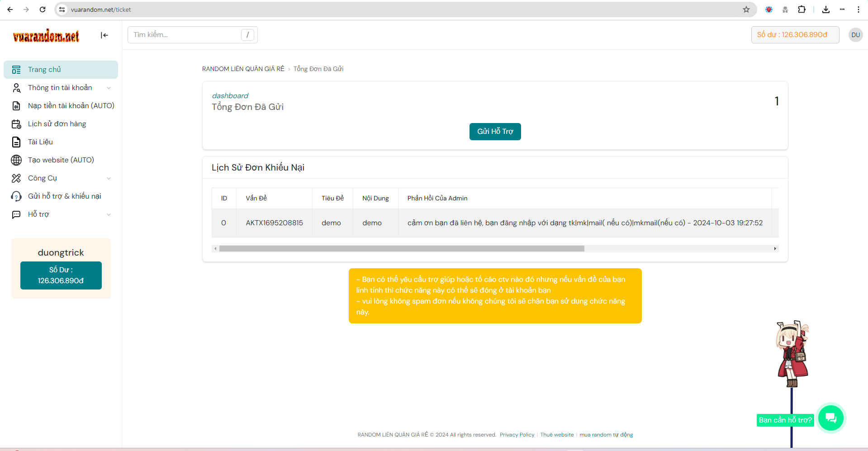Viewport: 868px width, 451px height.
Task: Open the browser extensions puzzle icon
Action: (802, 9)
